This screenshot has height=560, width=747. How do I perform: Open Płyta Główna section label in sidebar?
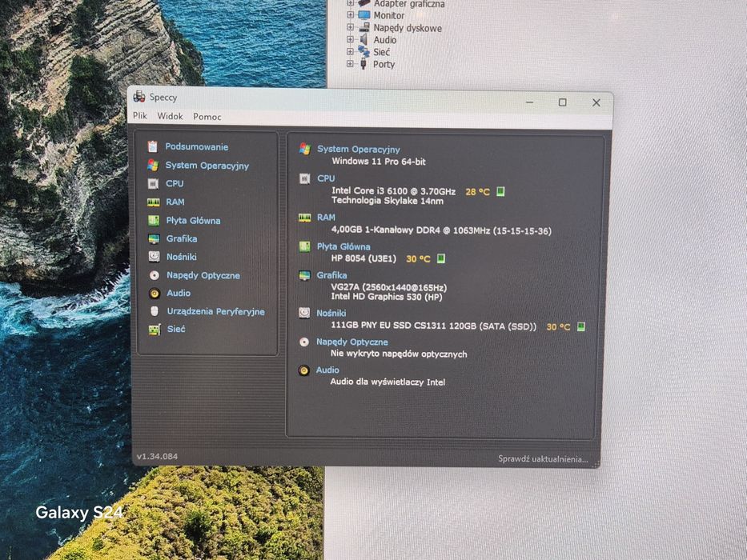click(194, 221)
